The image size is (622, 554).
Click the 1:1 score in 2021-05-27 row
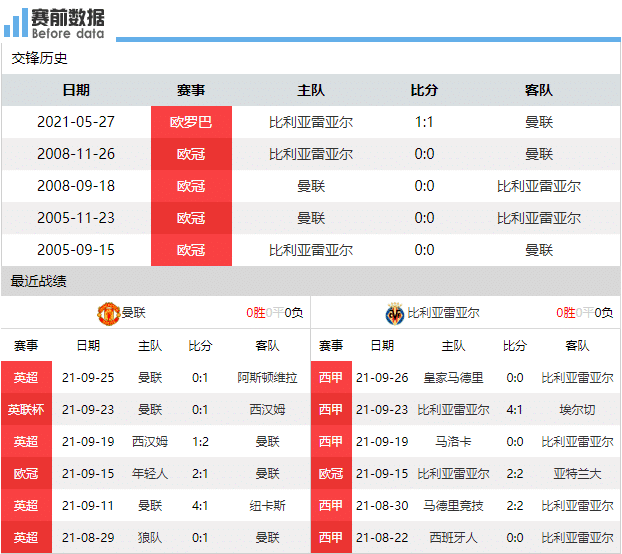coord(424,122)
